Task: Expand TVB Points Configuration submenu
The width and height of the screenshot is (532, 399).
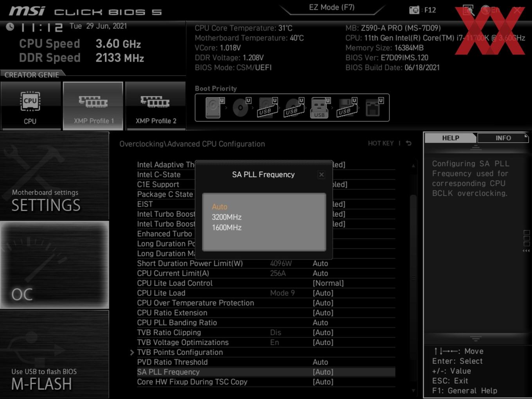Action: [180, 352]
